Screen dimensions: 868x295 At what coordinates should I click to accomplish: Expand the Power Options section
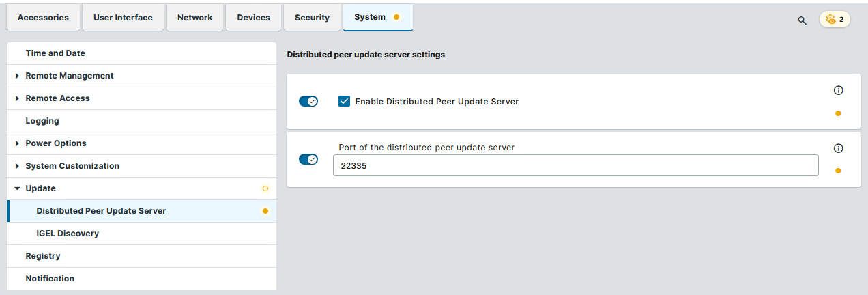pyautogui.click(x=17, y=143)
